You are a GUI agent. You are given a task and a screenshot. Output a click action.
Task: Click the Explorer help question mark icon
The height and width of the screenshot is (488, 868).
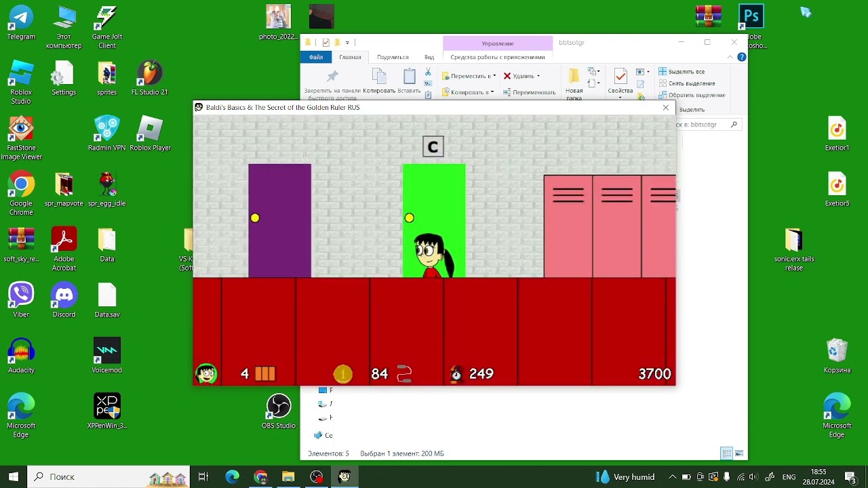click(742, 57)
